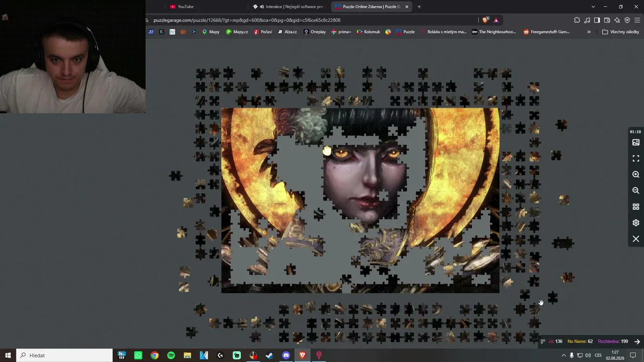
Task: Open the Alza.cz bookmark
Action: pyautogui.click(x=287, y=32)
